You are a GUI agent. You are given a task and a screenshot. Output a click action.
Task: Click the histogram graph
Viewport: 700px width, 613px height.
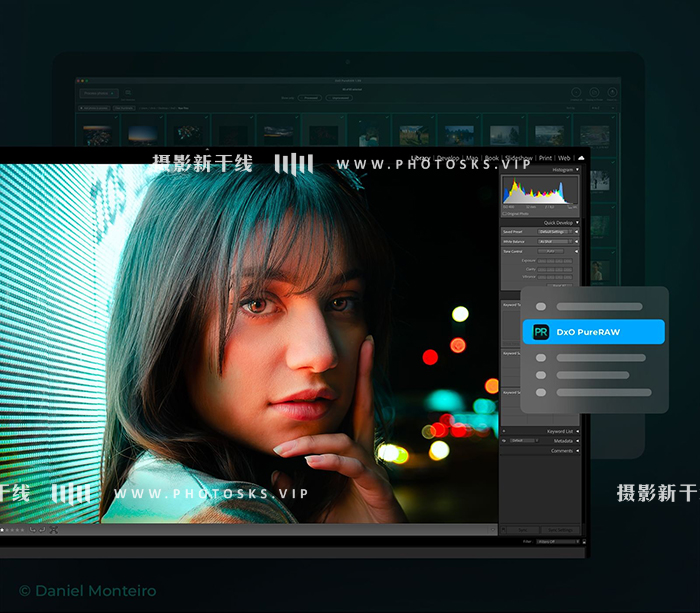(x=540, y=190)
